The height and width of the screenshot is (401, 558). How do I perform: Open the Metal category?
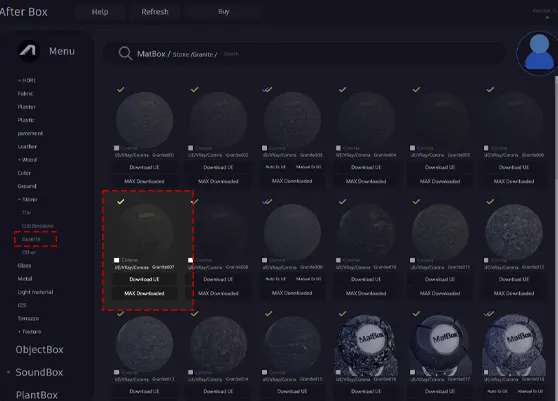pos(25,279)
